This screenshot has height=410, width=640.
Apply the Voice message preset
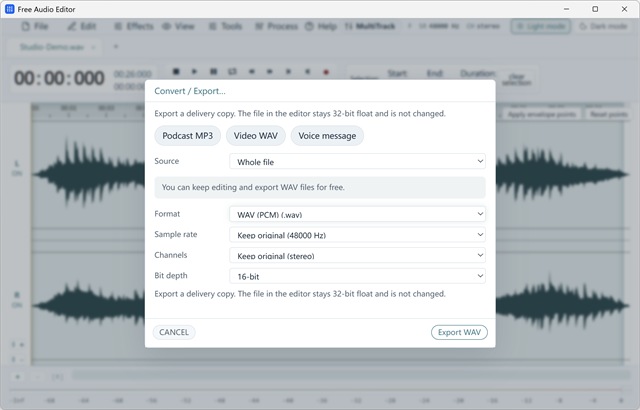click(x=327, y=136)
